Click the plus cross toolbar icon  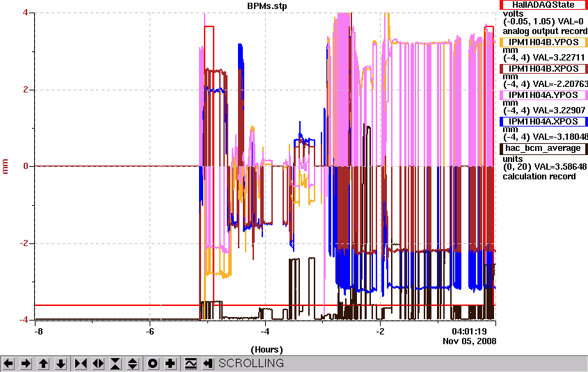[170, 364]
